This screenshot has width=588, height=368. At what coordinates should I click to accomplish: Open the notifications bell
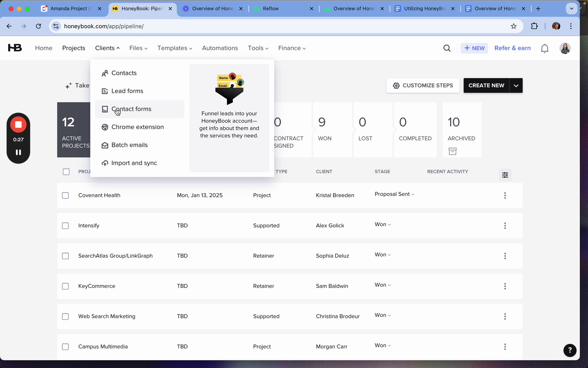pyautogui.click(x=545, y=48)
